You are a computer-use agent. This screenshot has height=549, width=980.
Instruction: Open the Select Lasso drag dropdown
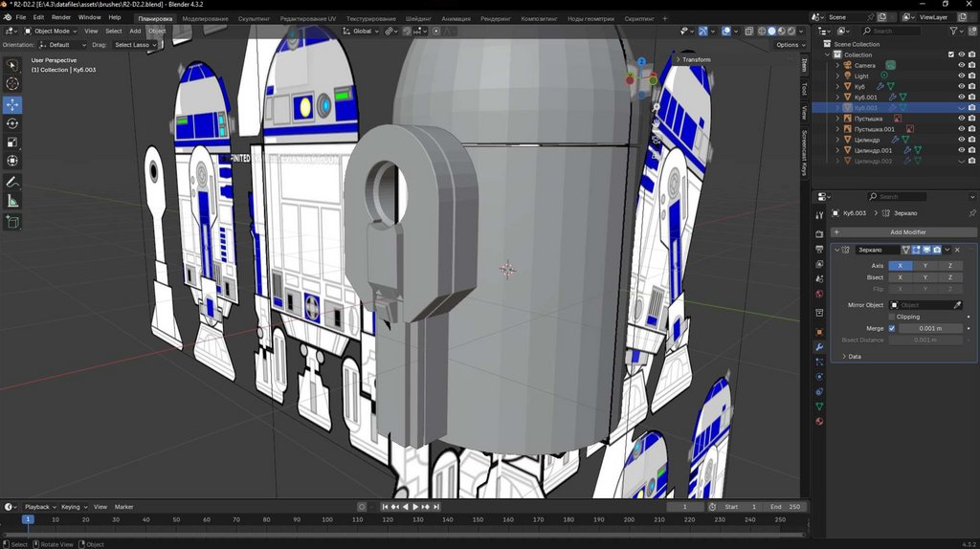coord(135,45)
